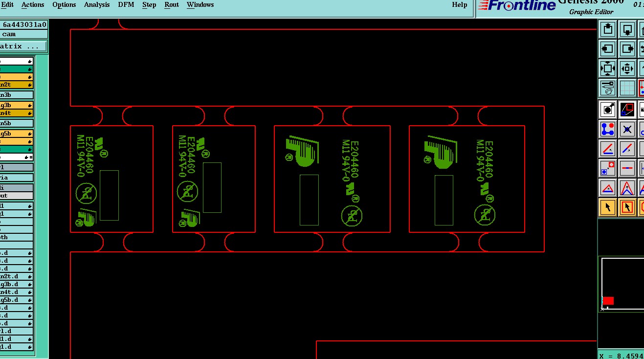Pan the view right with the right-arrow icon

point(627,49)
